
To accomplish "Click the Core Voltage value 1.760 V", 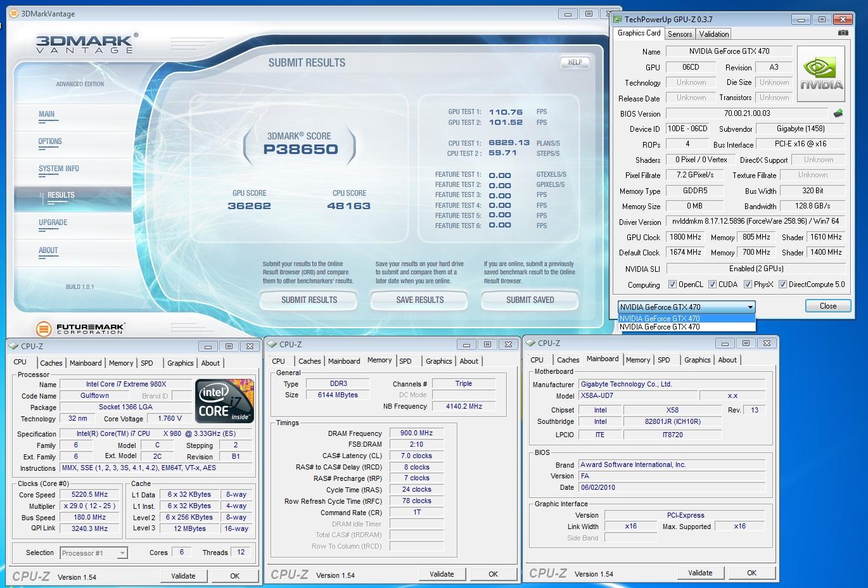I will coord(169,418).
